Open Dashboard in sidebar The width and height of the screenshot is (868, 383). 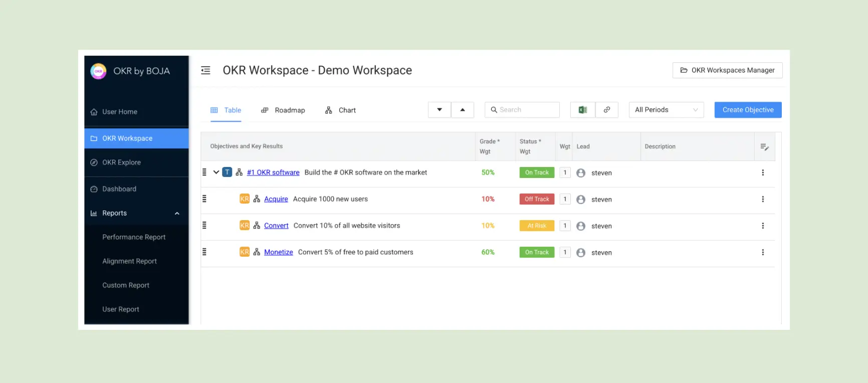[x=136, y=189]
